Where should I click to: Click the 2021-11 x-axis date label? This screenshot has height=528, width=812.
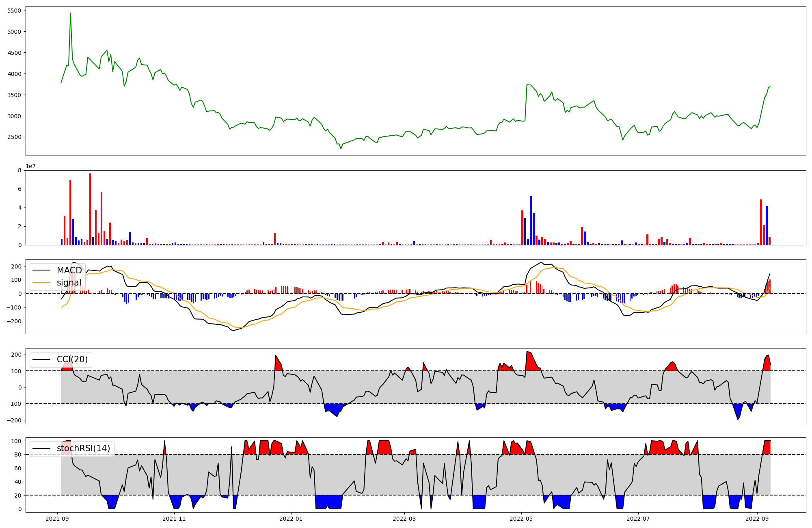pyautogui.click(x=174, y=519)
